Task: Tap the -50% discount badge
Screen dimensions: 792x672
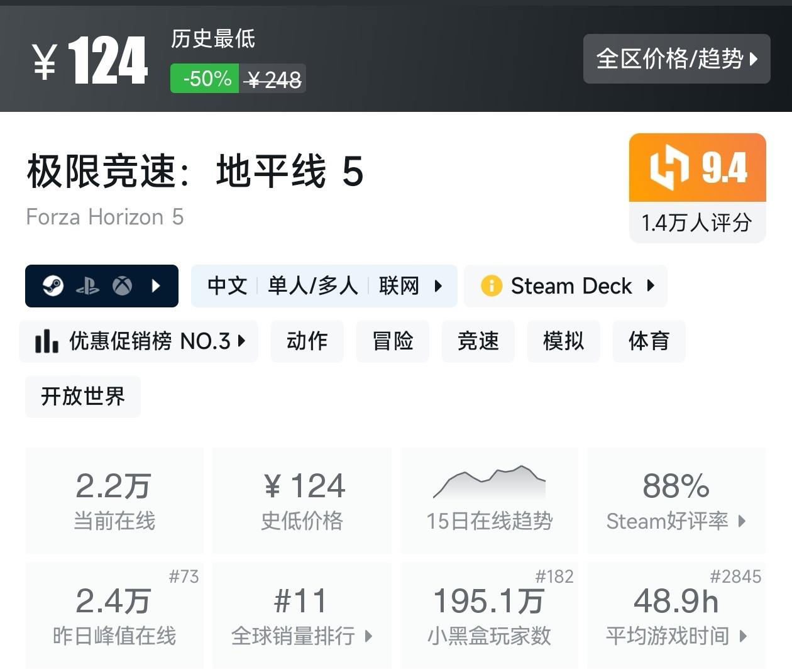Action: tap(204, 79)
